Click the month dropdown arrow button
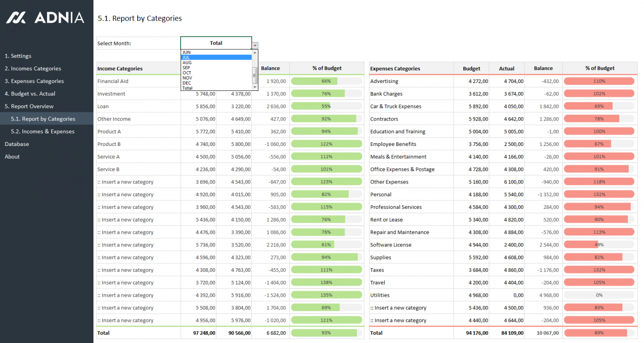Viewport: 644px width, 343px height. pyautogui.click(x=255, y=45)
